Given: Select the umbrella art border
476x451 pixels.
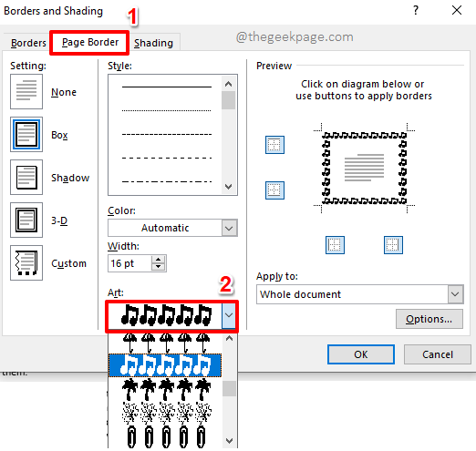Looking at the screenshot, I should pos(166,343).
